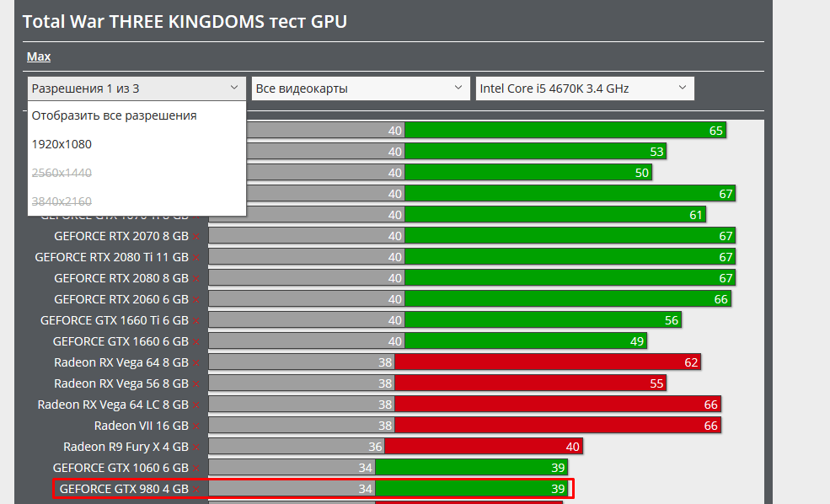Image resolution: width=830 pixels, height=504 pixels.
Task: Collapse the Разрешения 1 из 3 dropdown
Action: pos(137,88)
